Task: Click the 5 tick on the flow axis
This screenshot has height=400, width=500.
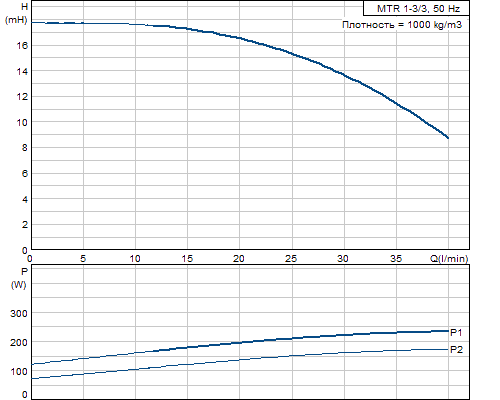Action: [83, 259]
